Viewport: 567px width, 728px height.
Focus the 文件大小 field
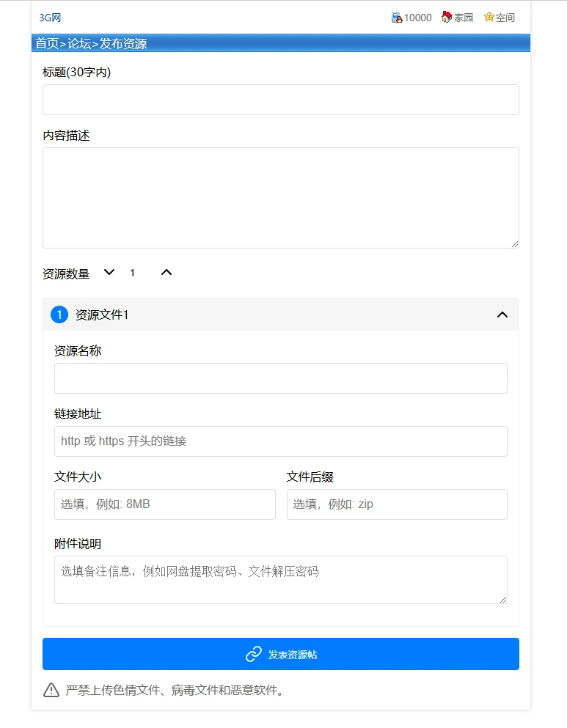click(165, 504)
